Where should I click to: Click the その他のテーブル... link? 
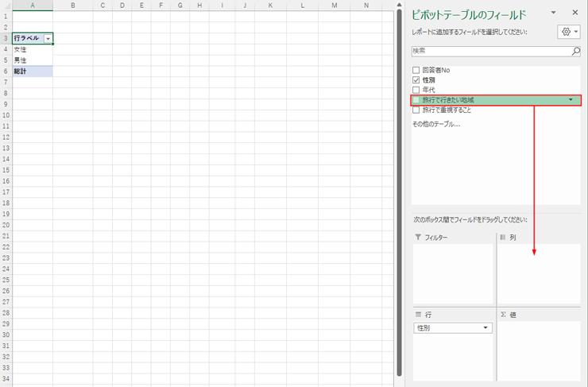(x=435, y=124)
